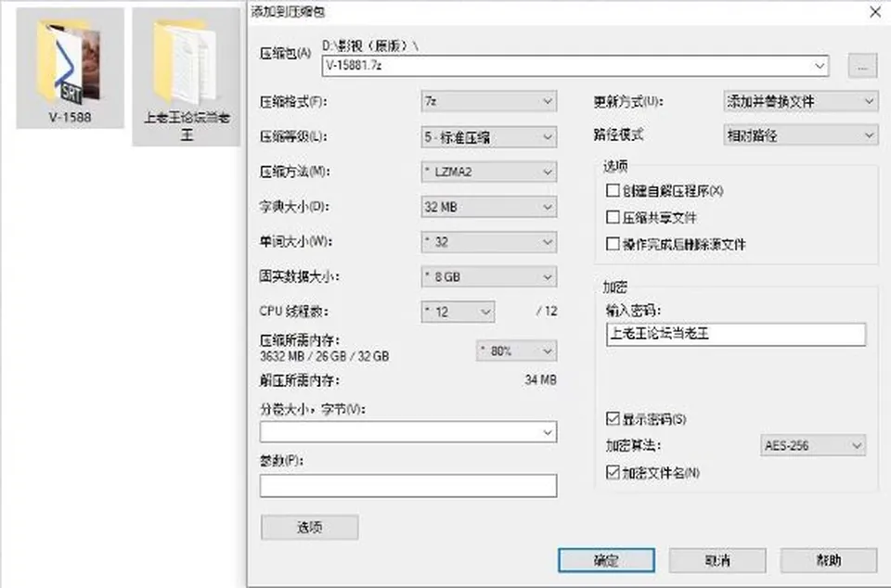Click the password field containing 上老王论坛当老王
This screenshot has height=588, width=891.
(736, 334)
